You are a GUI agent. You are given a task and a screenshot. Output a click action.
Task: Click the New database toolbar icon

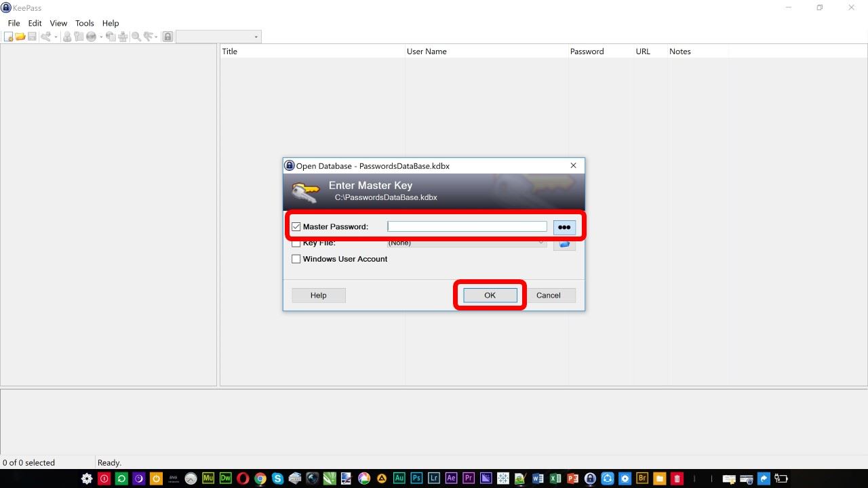click(x=8, y=37)
